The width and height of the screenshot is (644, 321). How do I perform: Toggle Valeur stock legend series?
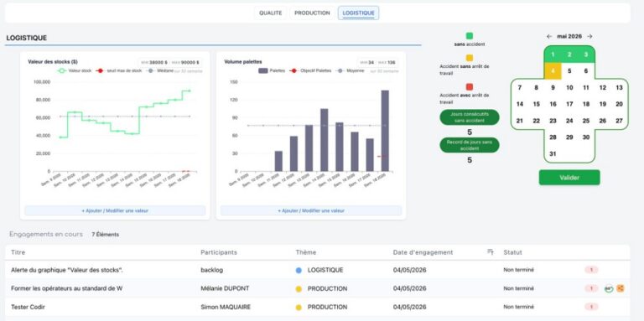[75, 71]
